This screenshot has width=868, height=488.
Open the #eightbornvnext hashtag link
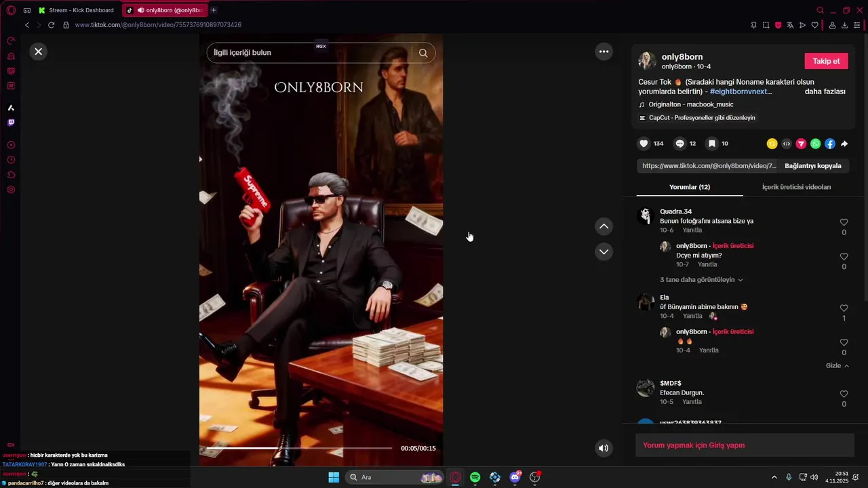coord(739,91)
